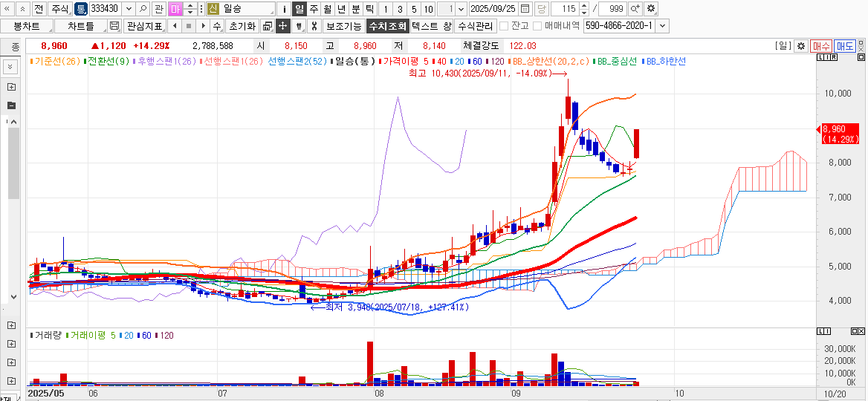Click the scissors cut tool icon
Image resolution: width=868 pixels, height=401 pixels.
[314, 26]
